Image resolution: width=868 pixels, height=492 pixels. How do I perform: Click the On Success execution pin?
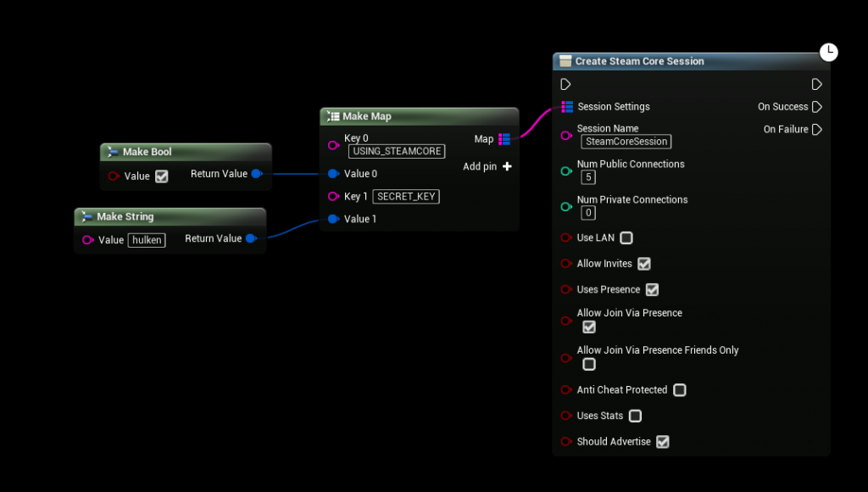[x=817, y=107]
